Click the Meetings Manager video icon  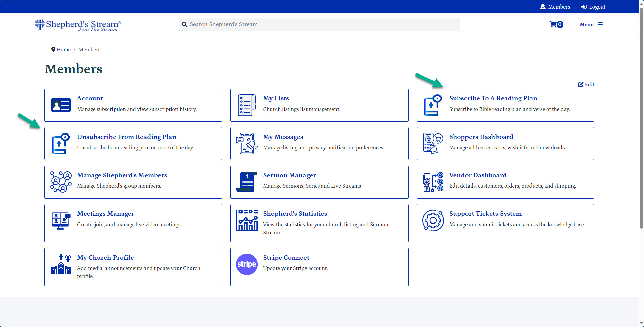click(61, 220)
